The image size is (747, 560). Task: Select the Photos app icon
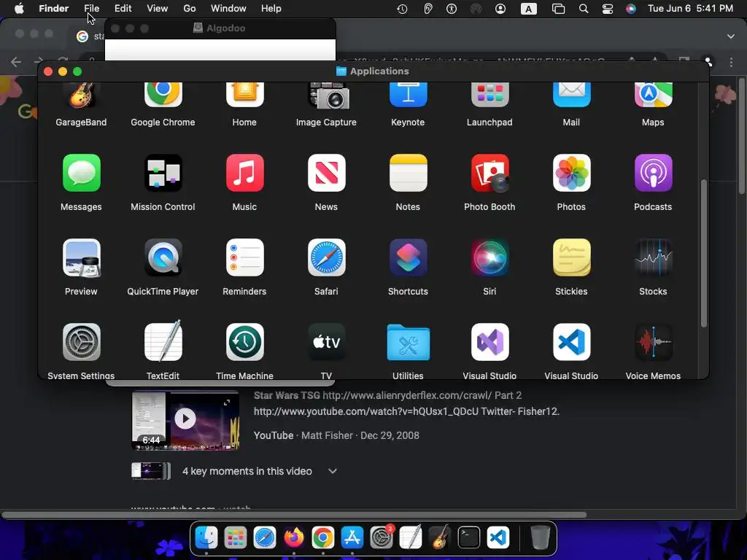572,173
